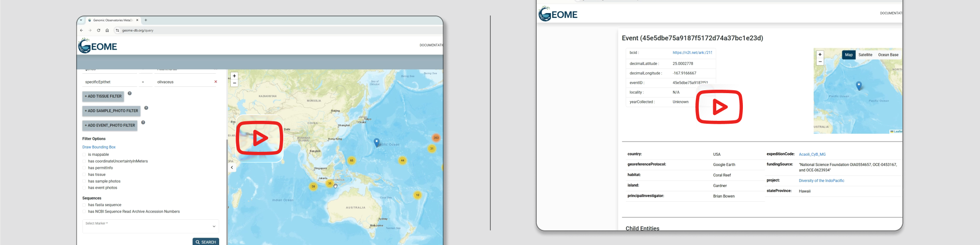Play the query map video
Image resolution: width=980 pixels, height=245 pixels.
[259, 138]
